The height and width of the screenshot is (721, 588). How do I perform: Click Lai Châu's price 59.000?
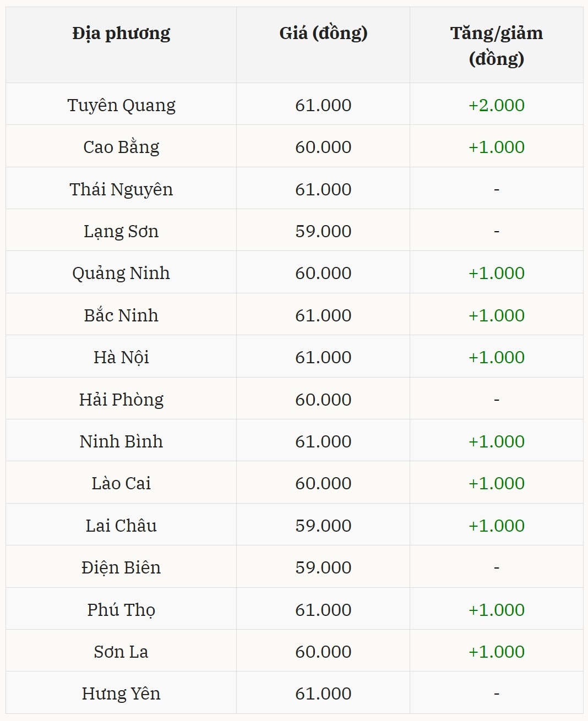tap(323, 526)
